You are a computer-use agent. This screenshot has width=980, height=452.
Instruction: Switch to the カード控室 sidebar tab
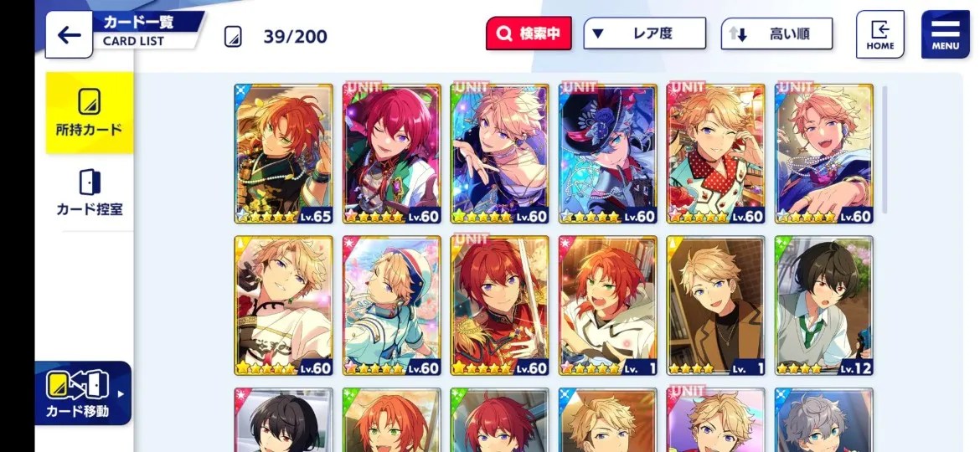click(x=90, y=193)
